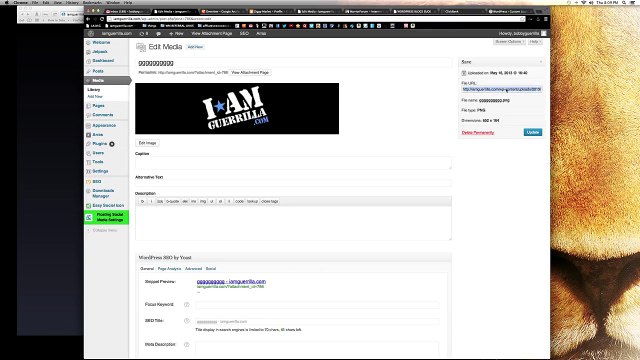Switch to Page Analysis tab
The width and height of the screenshot is (640, 360).
[169, 269]
